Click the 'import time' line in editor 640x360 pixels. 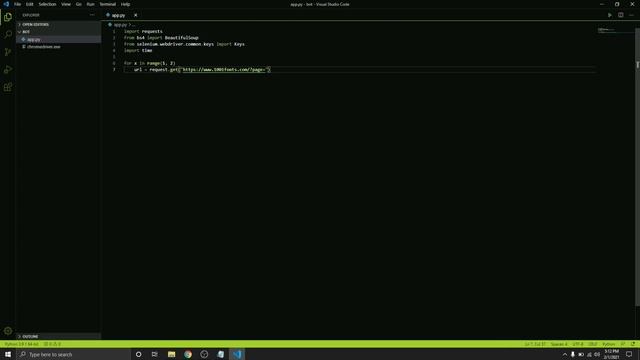(138, 51)
